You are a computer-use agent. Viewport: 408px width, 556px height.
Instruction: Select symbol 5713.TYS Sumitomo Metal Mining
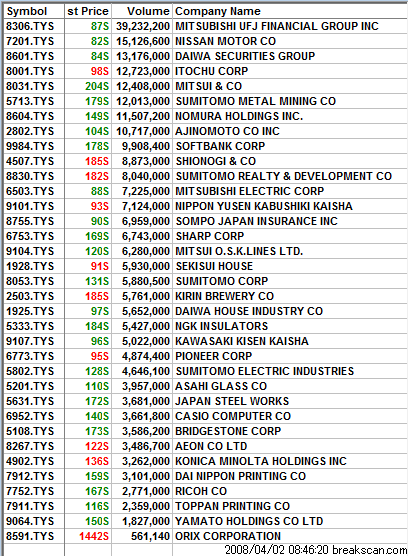point(30,101)
